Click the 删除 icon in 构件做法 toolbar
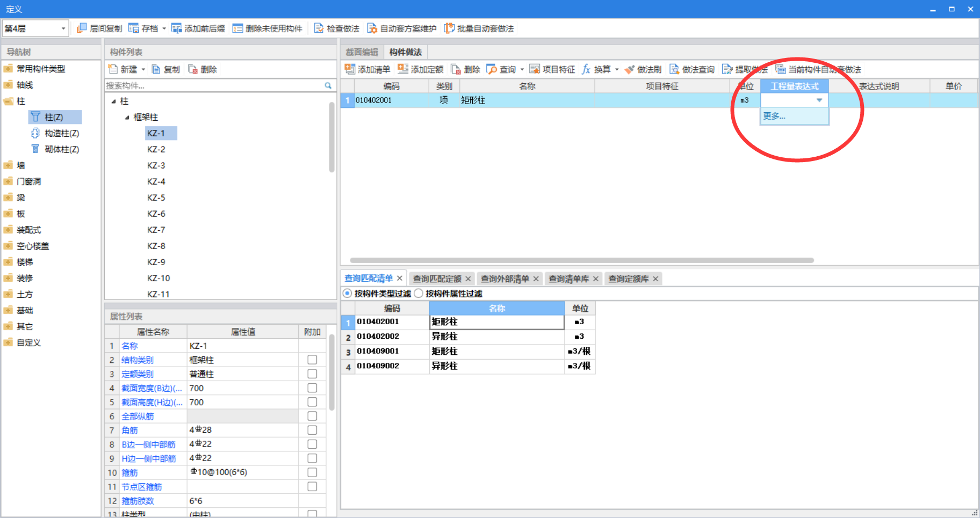This screenshot has height=518, width=980. click(456, 69)
